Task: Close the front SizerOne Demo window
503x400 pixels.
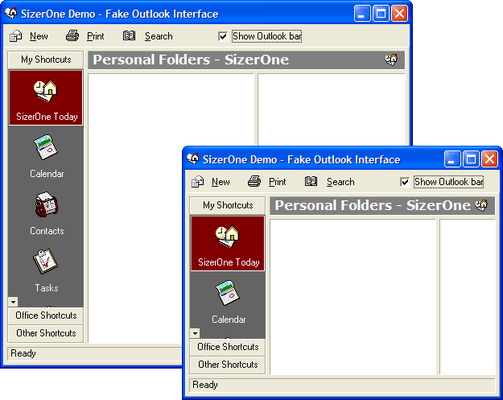Action: (x=489, y=159)
